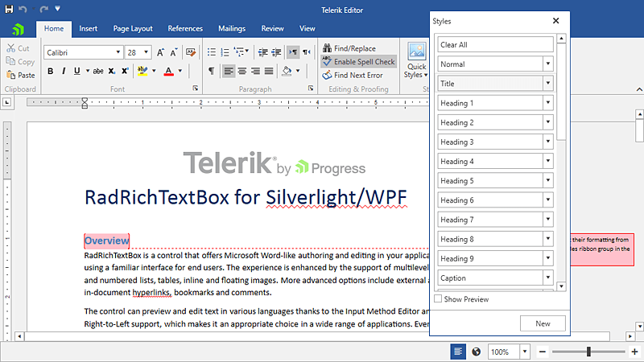This screenshot has width=644, height=362.
Task: Justify the paragraph text
Action: tap(269, 72)
